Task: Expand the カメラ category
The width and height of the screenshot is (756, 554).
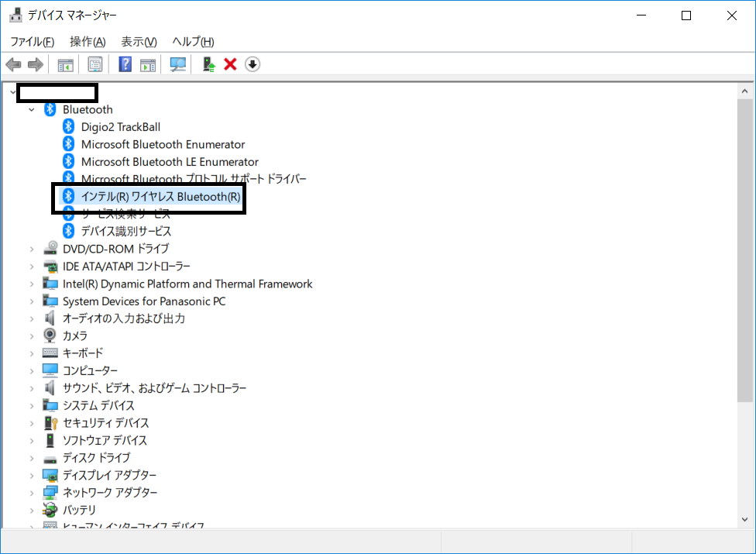Action: pyautogui.click(x=32, y=336)
